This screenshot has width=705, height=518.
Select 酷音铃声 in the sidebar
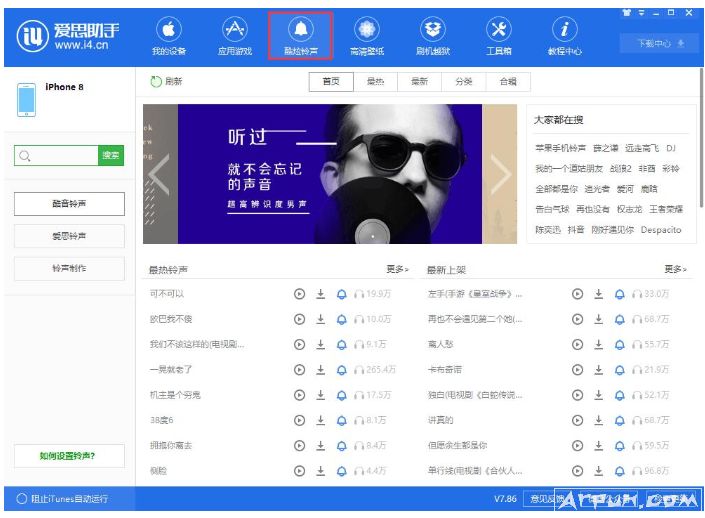coord(69,204)
